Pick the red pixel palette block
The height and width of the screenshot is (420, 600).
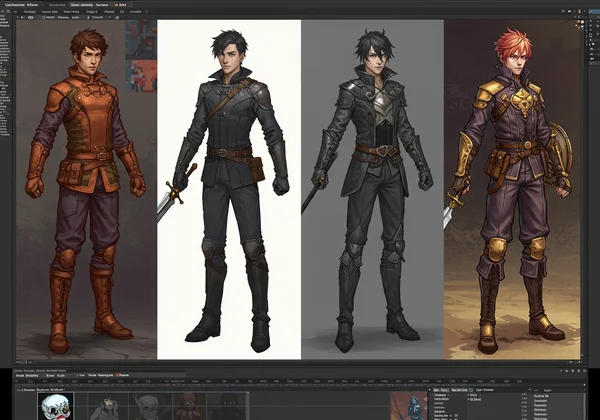[144, 76]
